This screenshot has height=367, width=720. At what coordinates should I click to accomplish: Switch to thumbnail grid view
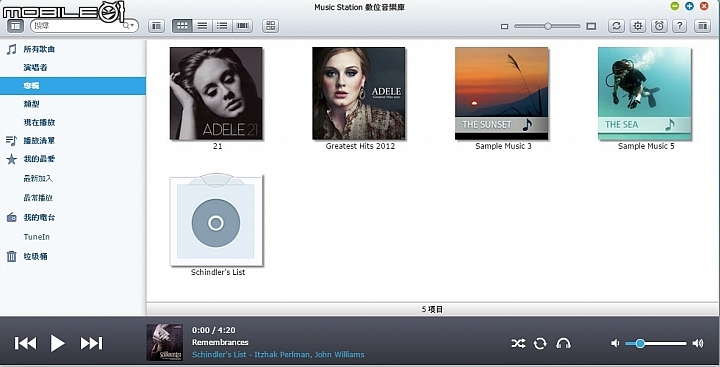click(x=182, y=26)
